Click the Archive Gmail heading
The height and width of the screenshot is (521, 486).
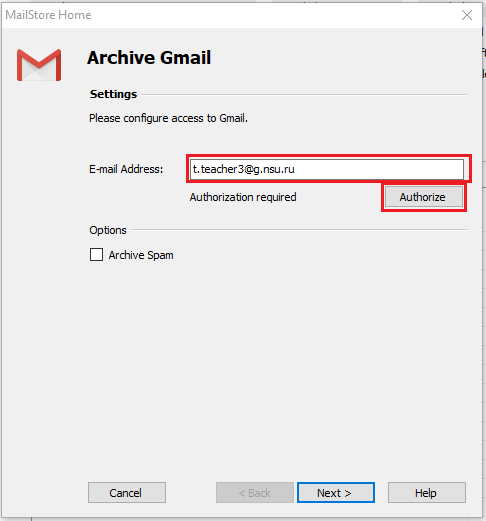(149, 57)
